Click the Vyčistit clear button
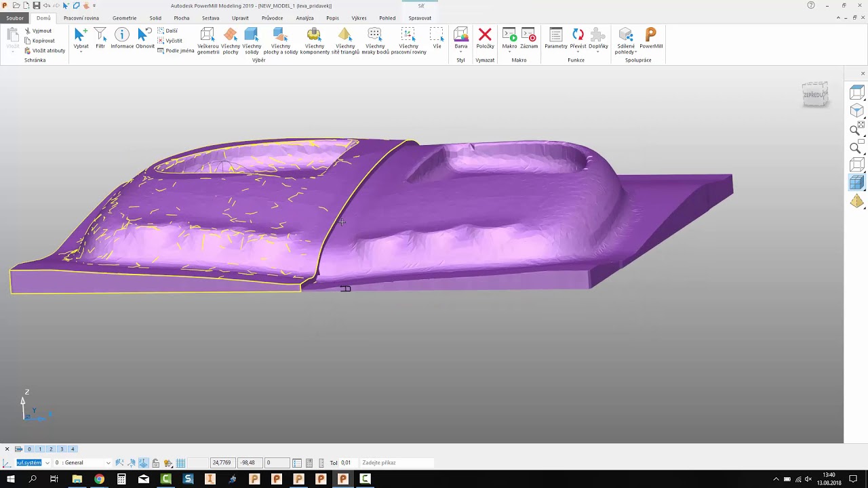Viewport: 868px width, 488px height. point(170,41)
